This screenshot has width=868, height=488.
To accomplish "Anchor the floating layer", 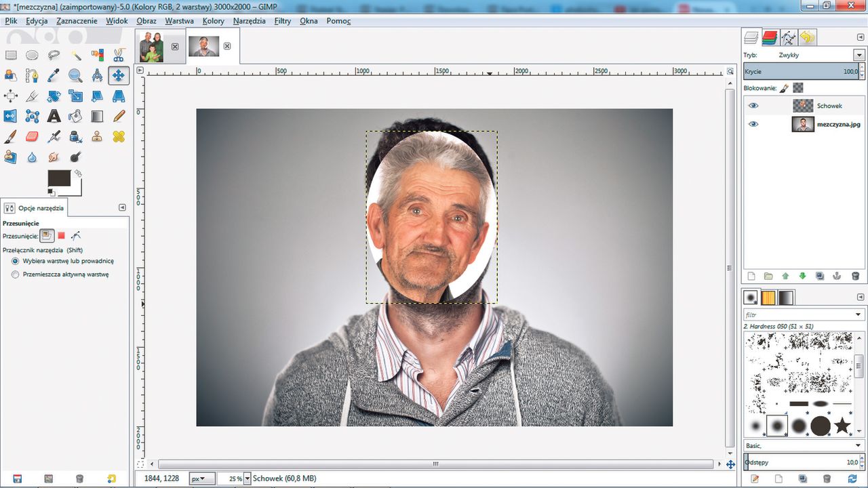I will [x=837, y=276].
